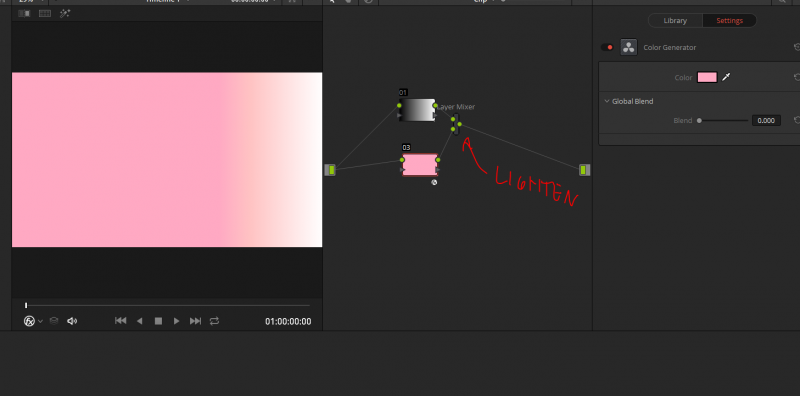Stop playback in the viewer
This screenshot has width=800, height=396.
[158, 321]
